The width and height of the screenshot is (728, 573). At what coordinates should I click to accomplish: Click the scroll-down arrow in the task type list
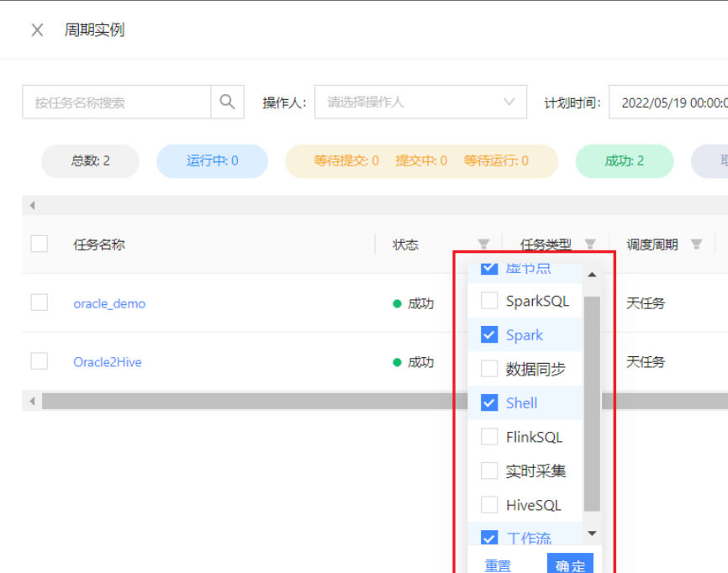592,533
